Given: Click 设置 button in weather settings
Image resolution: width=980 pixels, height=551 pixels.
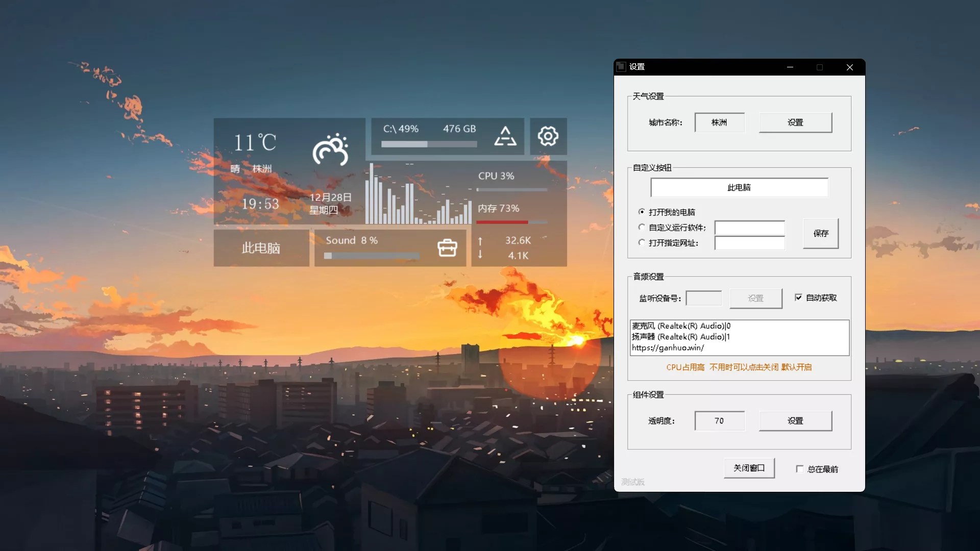Looking at the screenshot, I should [795, 122].
